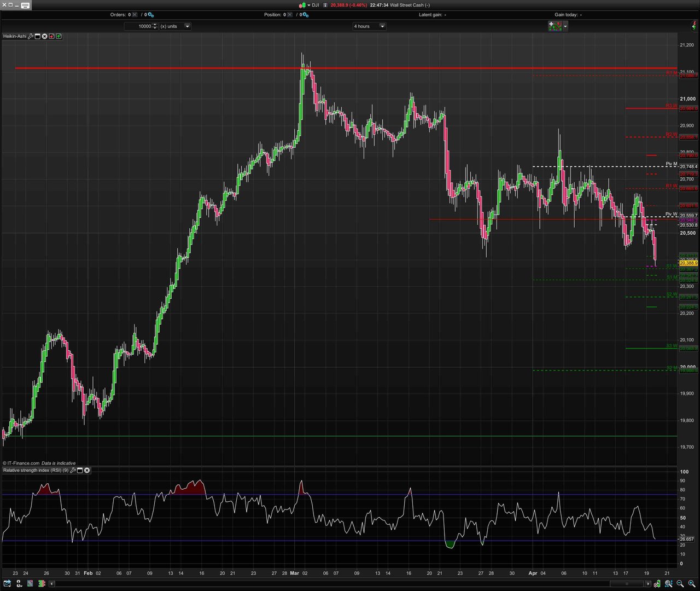The width and height of the screenshot is (700, 591).
Task: Zoom in the chart with plus magnifier
Action: click(692, 583)
